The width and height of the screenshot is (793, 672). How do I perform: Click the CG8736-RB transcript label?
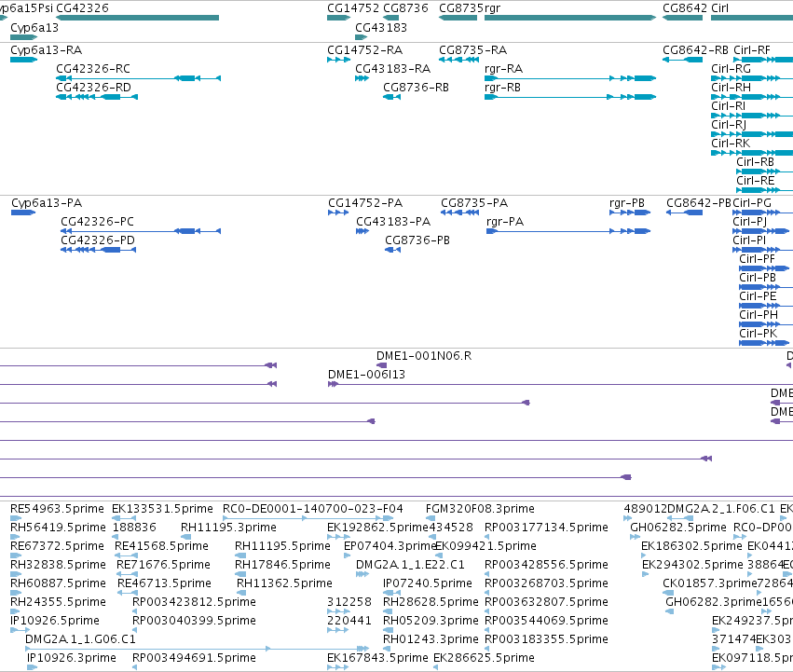click(x=416, y=88)
